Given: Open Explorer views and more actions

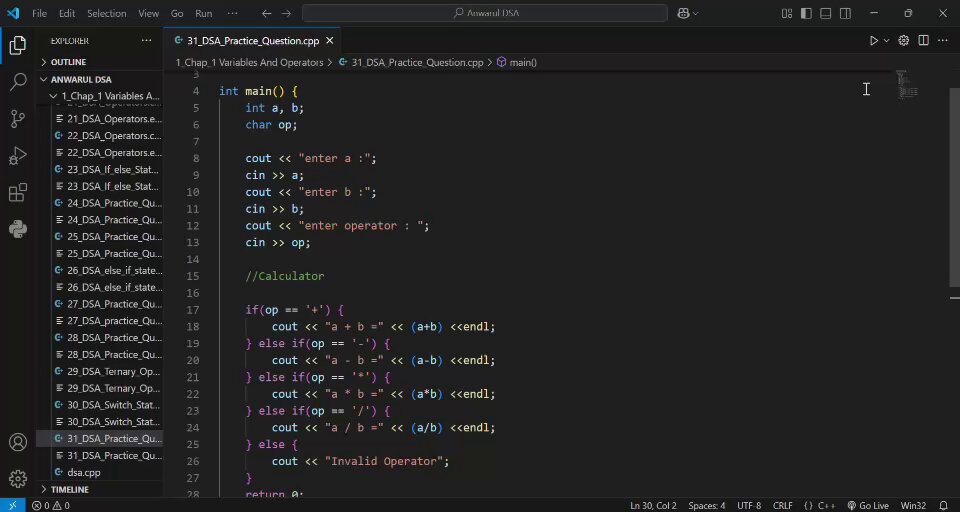Looking at the screenshot, I should pyautogui.click(x=146, y=40).
